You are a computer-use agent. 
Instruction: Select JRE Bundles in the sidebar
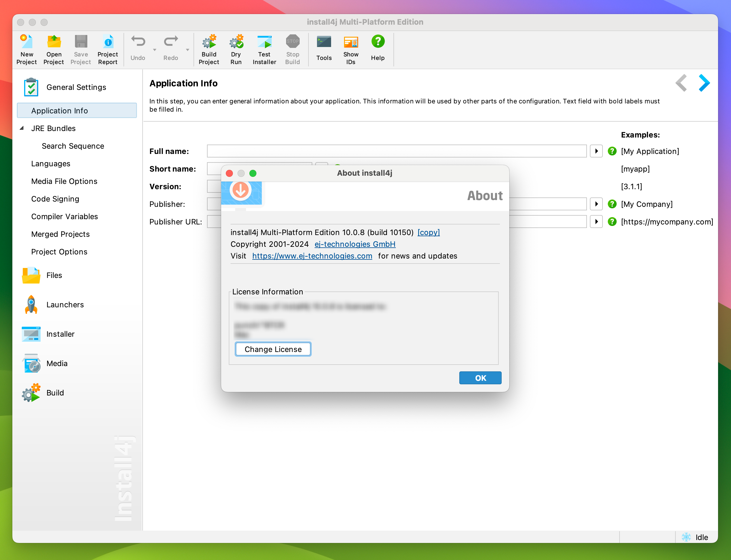tap(54, 128)
